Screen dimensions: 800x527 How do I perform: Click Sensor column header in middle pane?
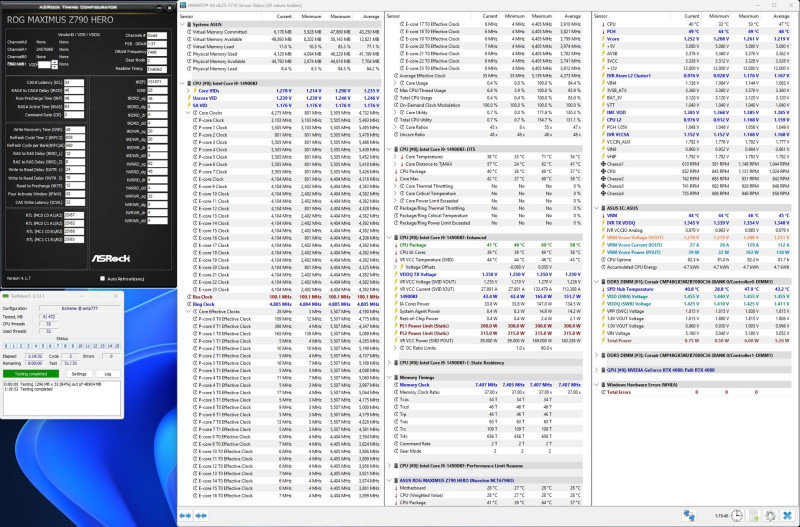tap(393, 16)
